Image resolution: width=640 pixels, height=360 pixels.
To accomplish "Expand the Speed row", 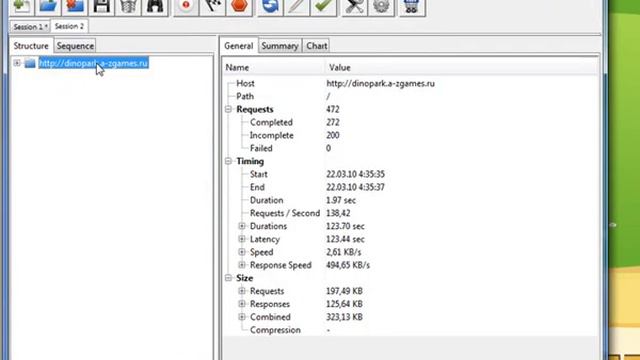I will click(242, 252).
